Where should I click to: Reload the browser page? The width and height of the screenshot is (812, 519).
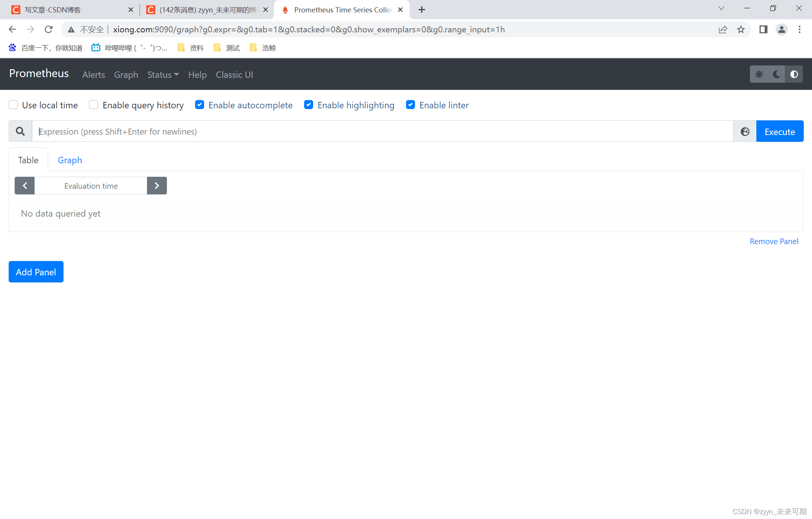(48, 29)
